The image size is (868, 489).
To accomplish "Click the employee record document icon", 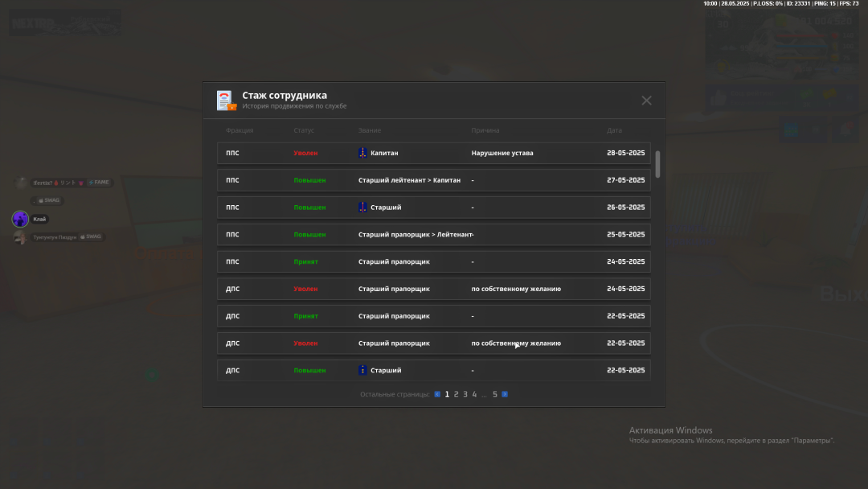I will click(x=226, y=101).
